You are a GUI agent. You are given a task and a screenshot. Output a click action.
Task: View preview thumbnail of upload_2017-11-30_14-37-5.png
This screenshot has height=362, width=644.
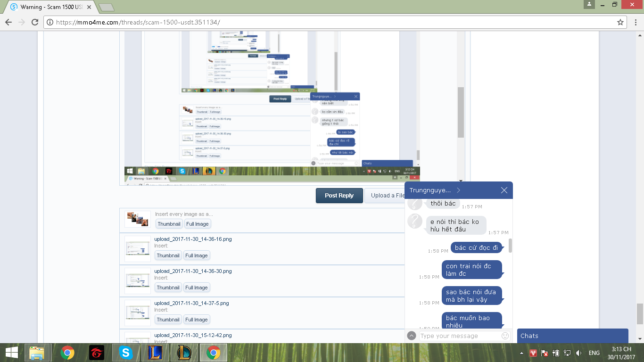click(138, 313)
